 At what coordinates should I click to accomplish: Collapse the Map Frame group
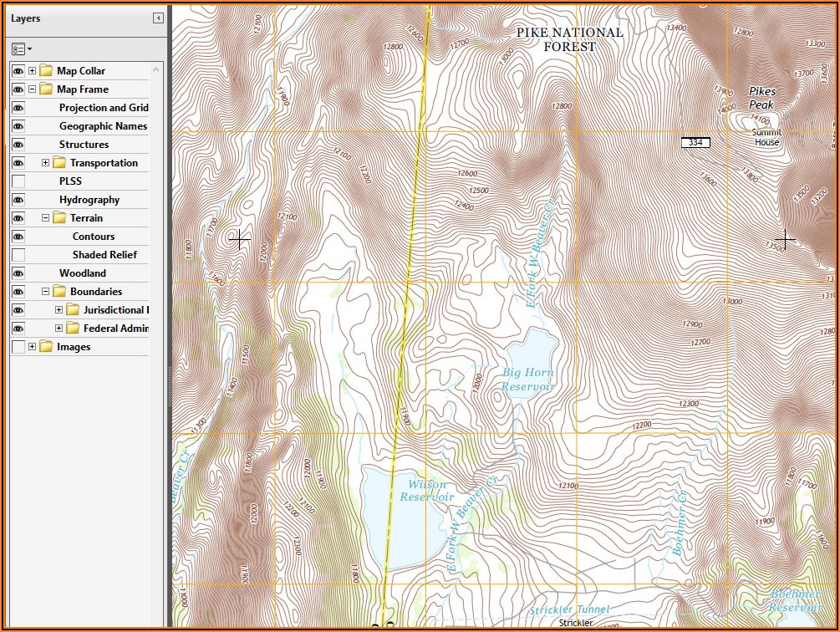pos(33,89)
